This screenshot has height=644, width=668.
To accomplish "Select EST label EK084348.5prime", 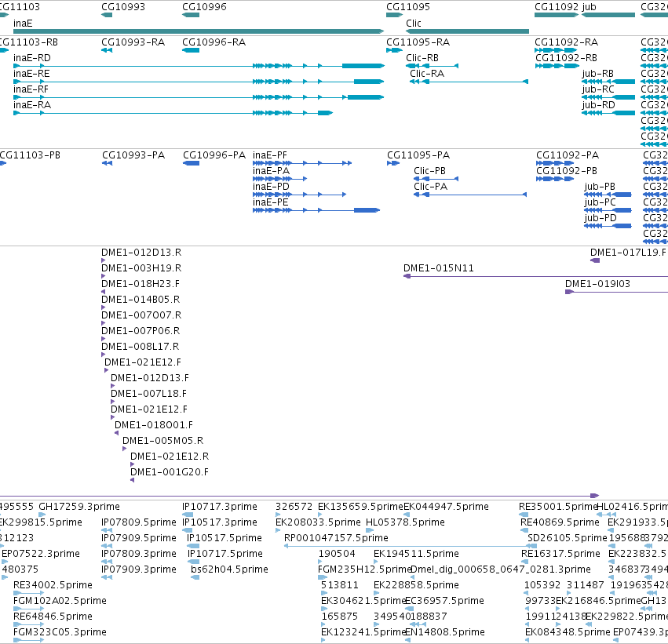I will [x=568, y=632].
